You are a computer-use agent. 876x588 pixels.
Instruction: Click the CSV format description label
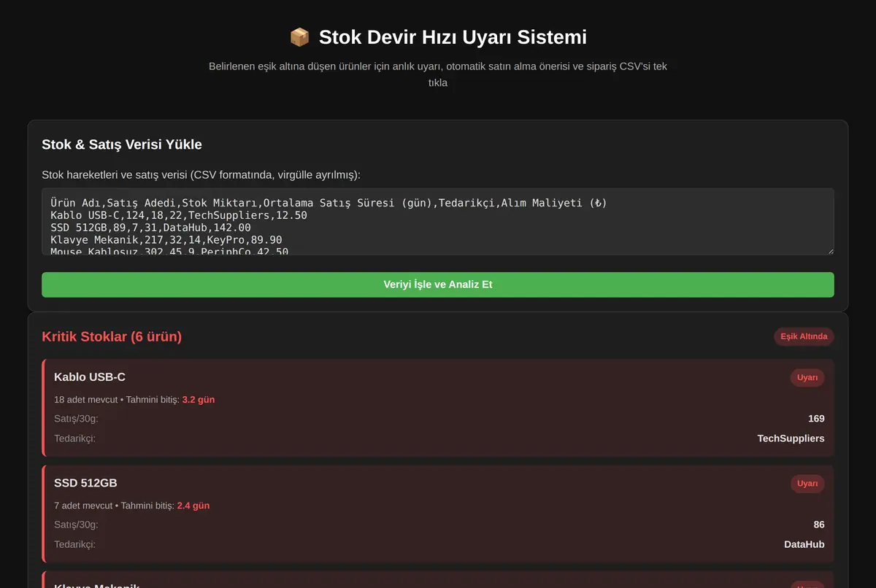[x=201, y=175]
